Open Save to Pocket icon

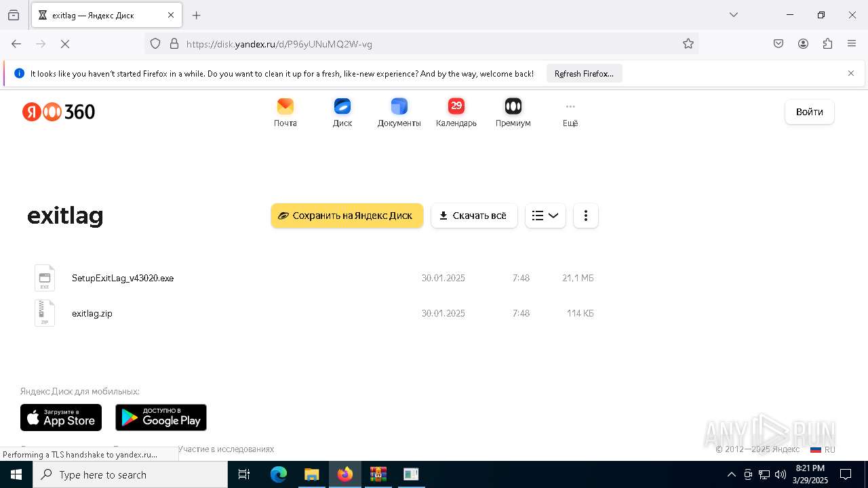tap(778, 44)
